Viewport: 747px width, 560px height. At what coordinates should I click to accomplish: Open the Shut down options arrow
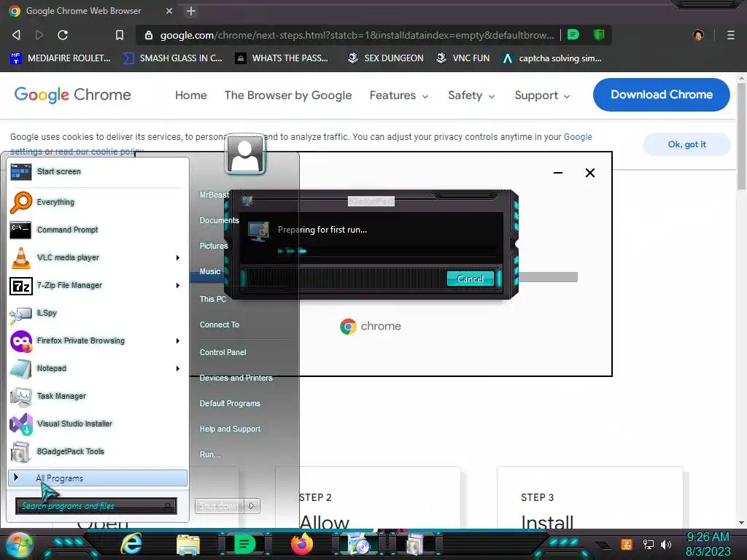[x=252, y=506]
